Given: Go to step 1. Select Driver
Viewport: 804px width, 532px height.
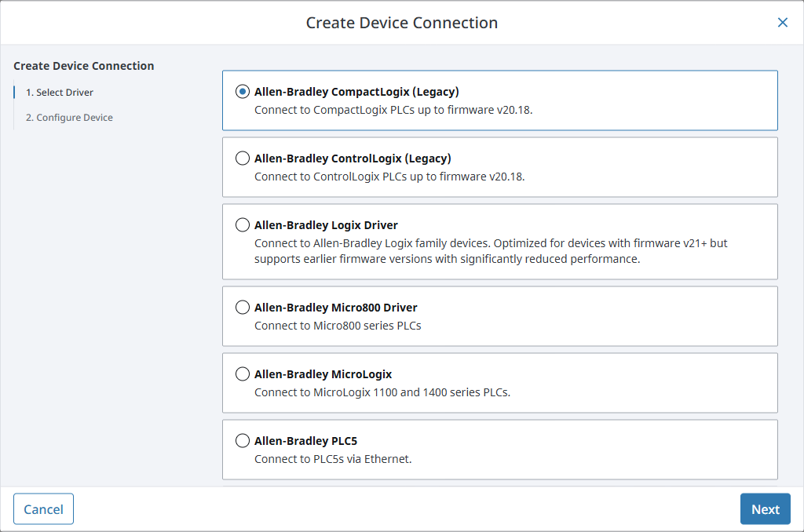Looking at the screenshot, I should pos(60,93).
